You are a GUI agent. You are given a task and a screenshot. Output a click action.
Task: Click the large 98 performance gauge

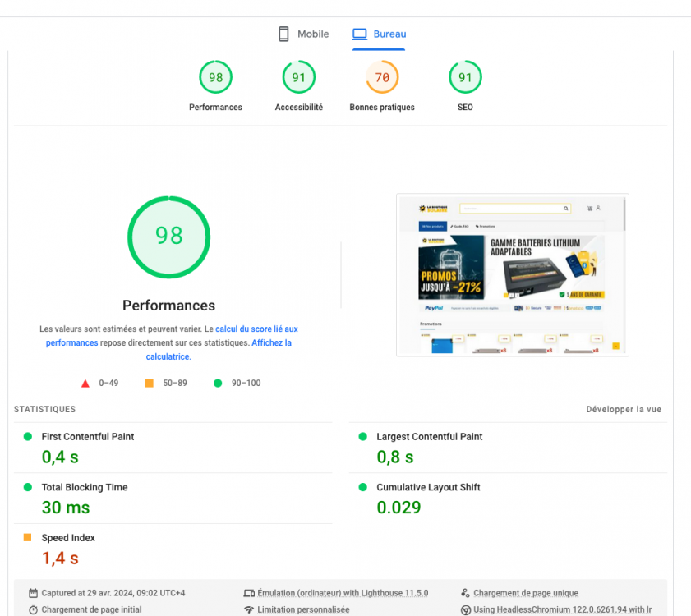tap(168, 237)
